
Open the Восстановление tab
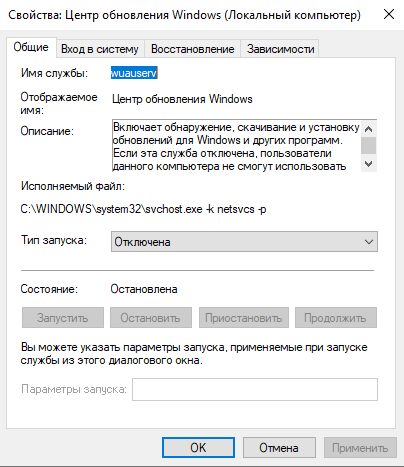[192, 49]
